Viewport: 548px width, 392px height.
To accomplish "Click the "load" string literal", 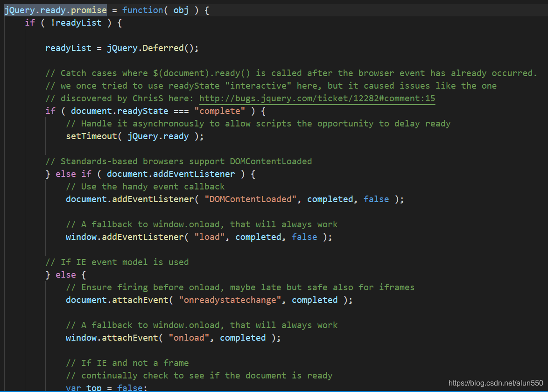I will pos(209,237).
